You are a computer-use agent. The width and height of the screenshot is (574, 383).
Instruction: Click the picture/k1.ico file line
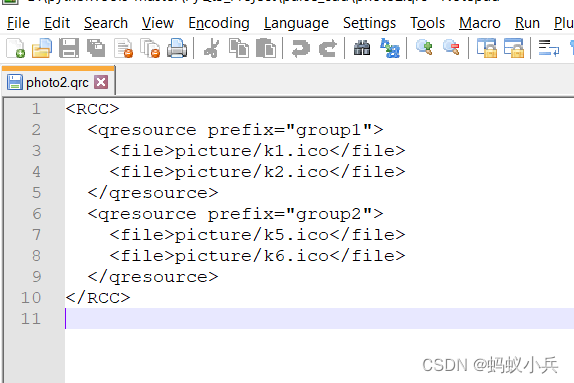click(x=257, y=151)
